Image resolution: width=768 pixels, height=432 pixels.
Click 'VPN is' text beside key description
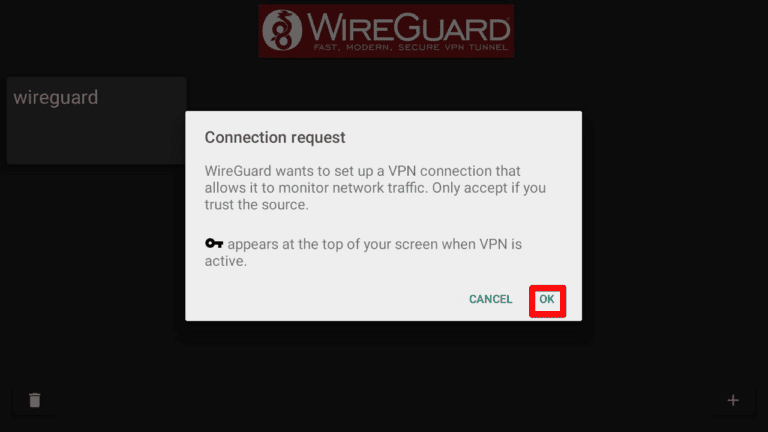coord(501,244)
